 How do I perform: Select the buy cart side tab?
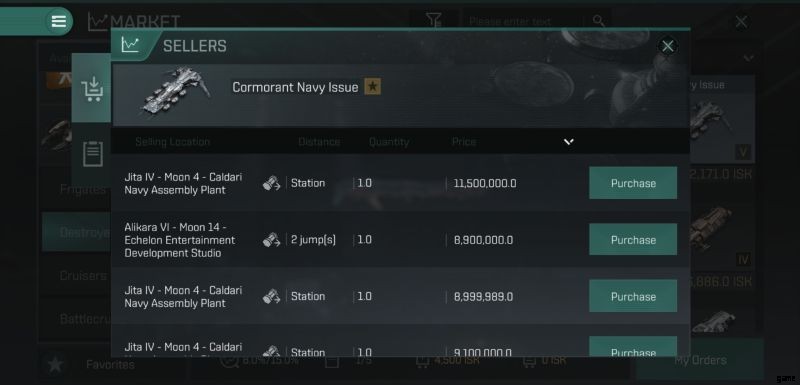92,88
